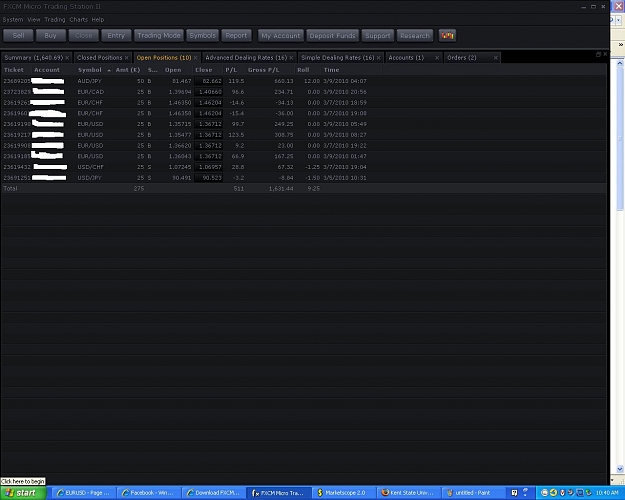This screenshot has width=625, height=500.
Task: Open the Symbols list button
Action: pyautogui.click(x=202, y=35)
